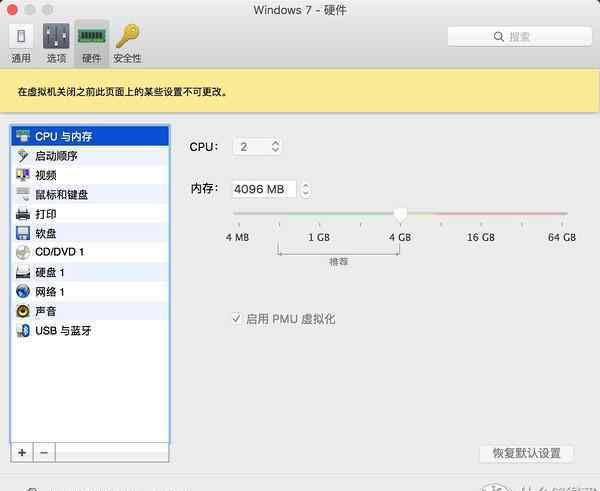Click the 搜索 search field
This screenshot has height=491, width=600.
coord(519,36)
